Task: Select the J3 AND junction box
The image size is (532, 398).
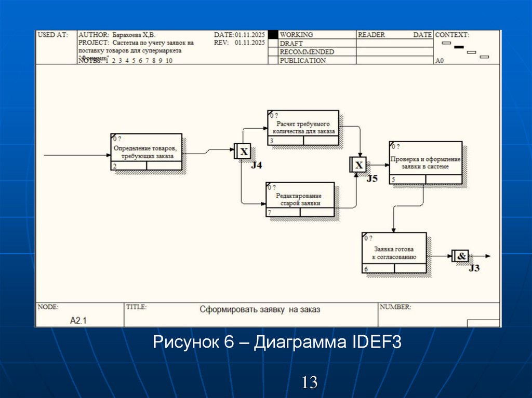Action: tap(460, 256)
